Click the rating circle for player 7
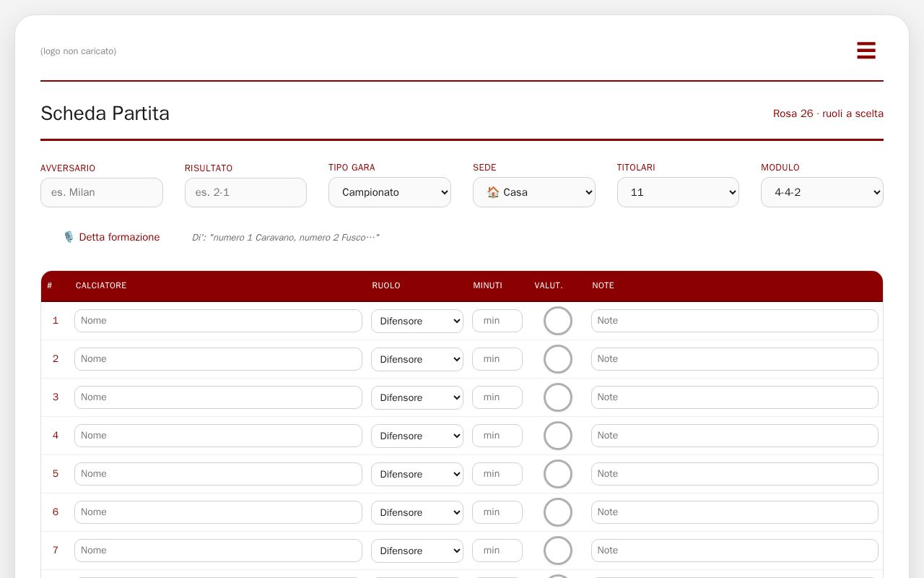This screenshot has height=578, width=924. point(558,551)
